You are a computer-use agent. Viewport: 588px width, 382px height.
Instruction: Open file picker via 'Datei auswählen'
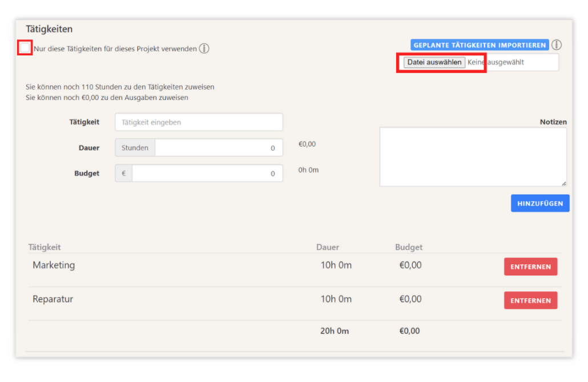click(434, 62)
